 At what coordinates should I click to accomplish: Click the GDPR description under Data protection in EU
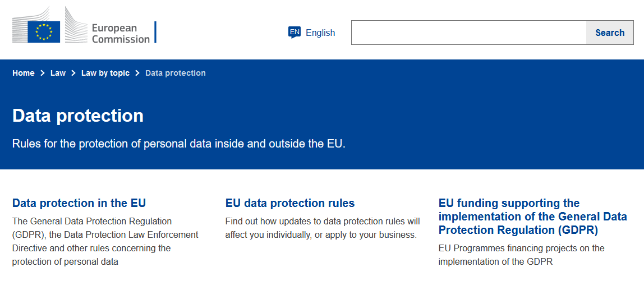pyautogui.click(x=105, y=242)
